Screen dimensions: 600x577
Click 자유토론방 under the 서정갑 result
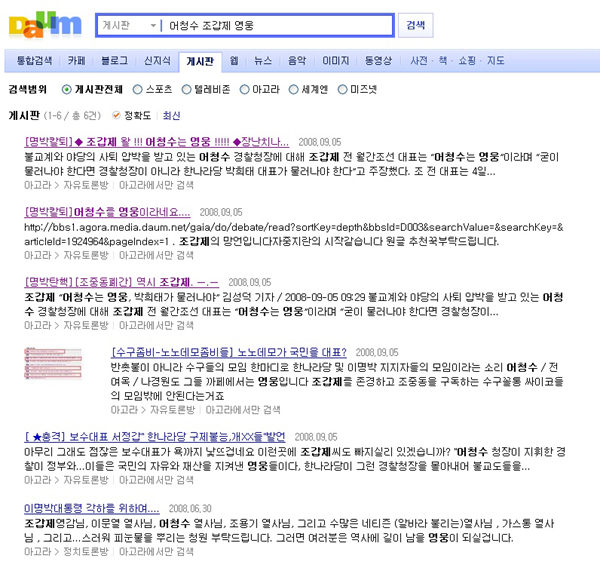pyautogui.click(x=86, y=480)
